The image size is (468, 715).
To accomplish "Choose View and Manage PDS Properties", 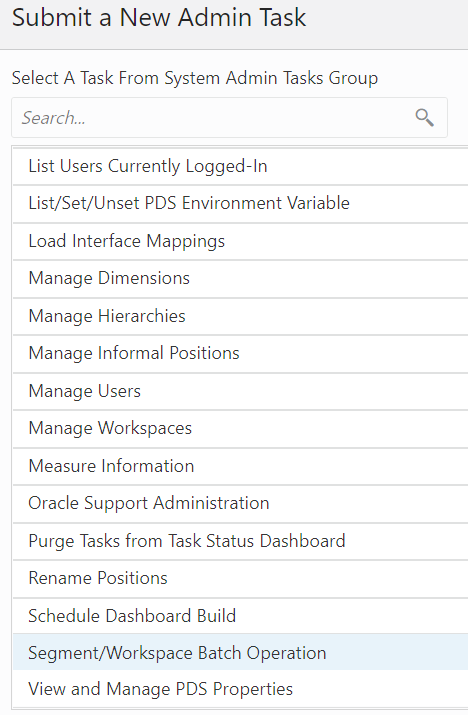I will click(x=240, y=689).
